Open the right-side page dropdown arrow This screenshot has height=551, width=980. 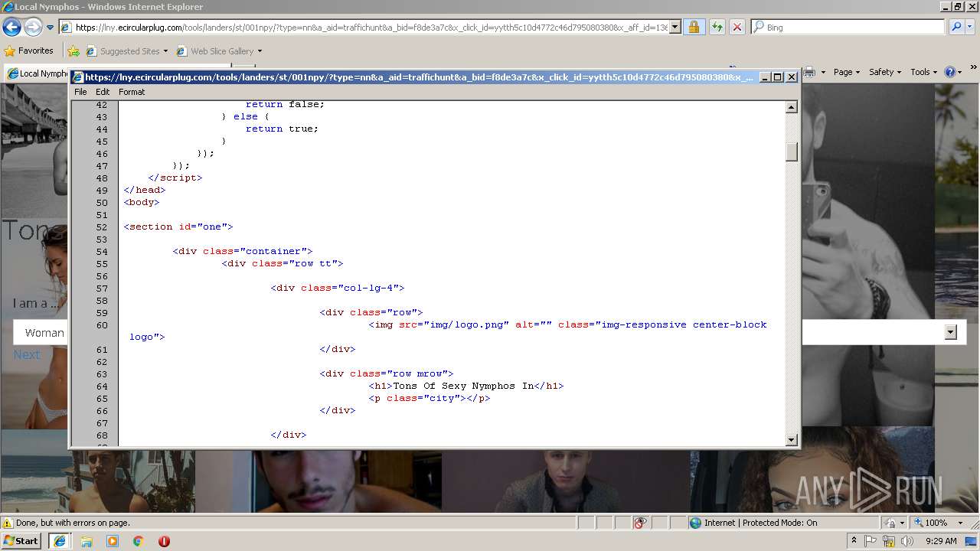(x=951, y=332)
